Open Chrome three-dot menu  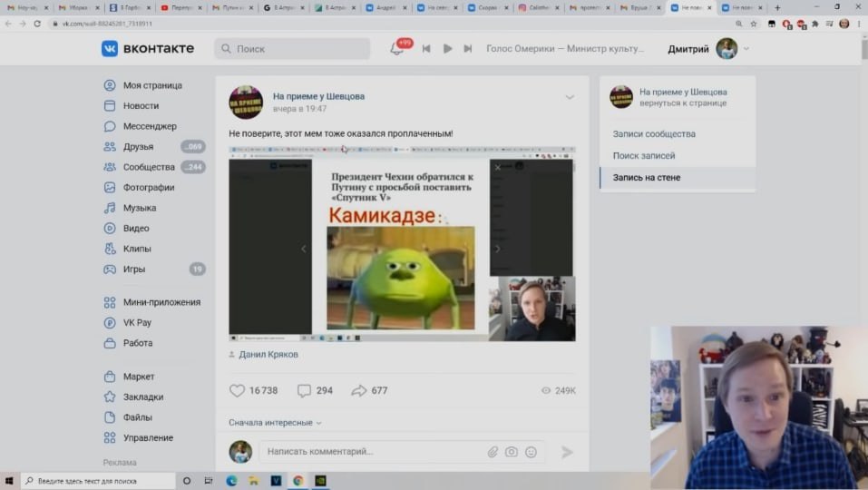(859, 24)
